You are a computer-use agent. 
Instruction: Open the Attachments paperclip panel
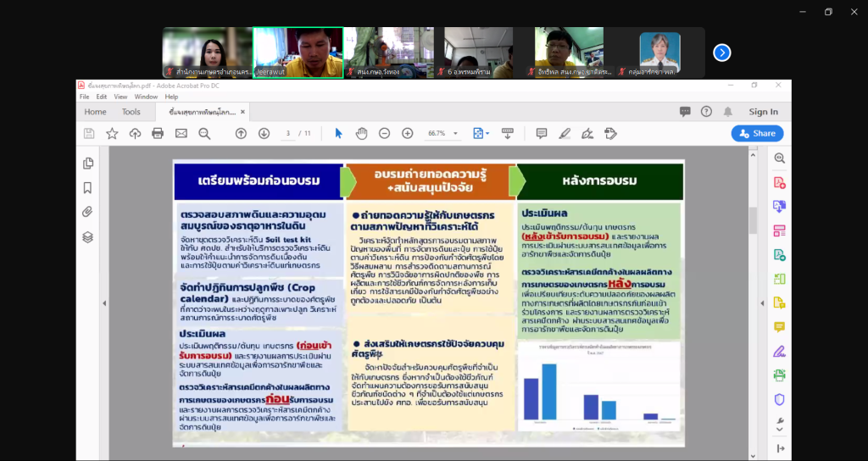87,212
